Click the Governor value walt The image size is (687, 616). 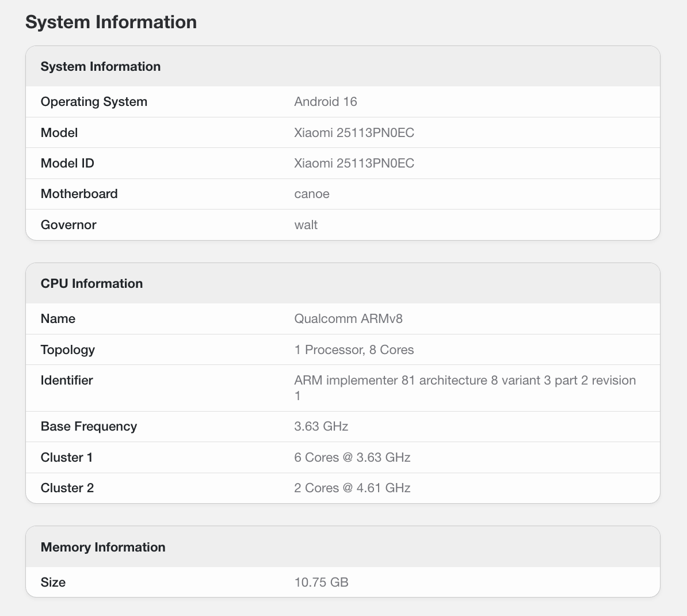pyautogui.click(x=306, y=225)
